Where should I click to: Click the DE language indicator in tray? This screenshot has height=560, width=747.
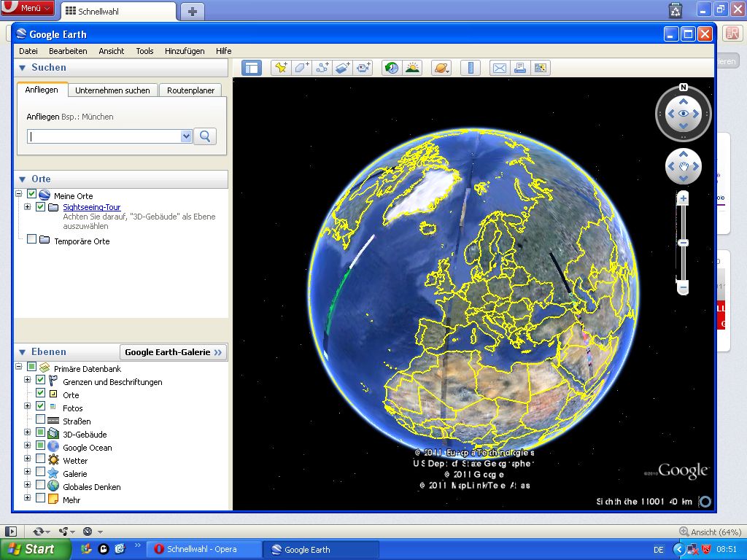pos(659,550)
